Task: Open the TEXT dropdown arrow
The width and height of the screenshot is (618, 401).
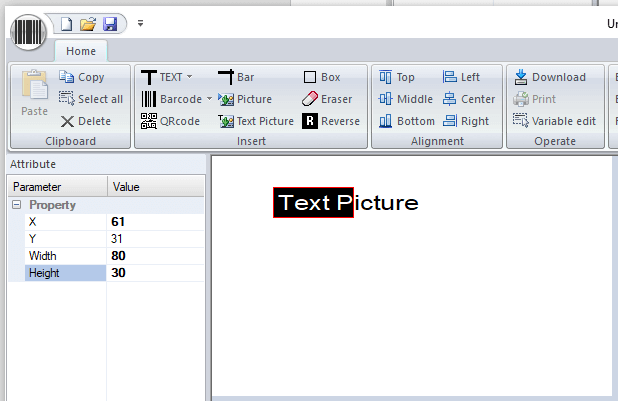Action: click(190, 76)
